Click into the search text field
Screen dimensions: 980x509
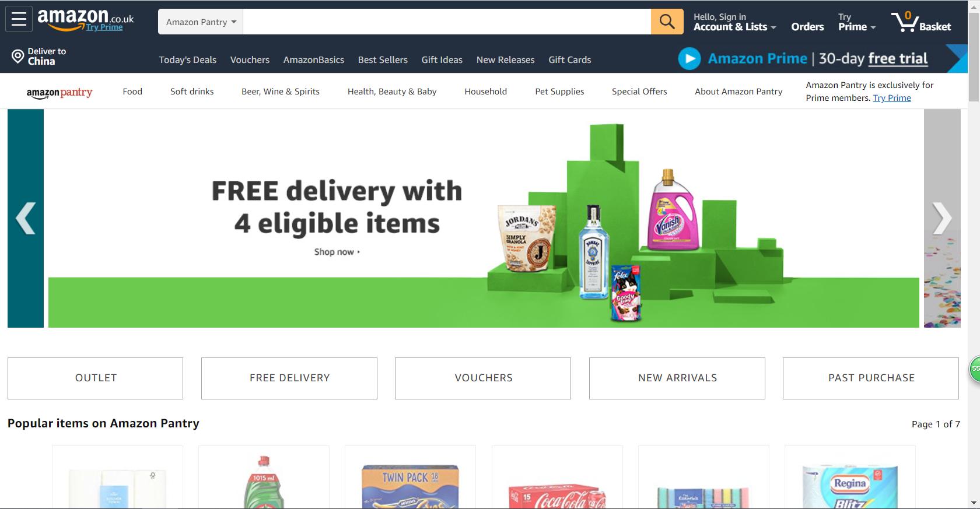[x=447, y=22]
